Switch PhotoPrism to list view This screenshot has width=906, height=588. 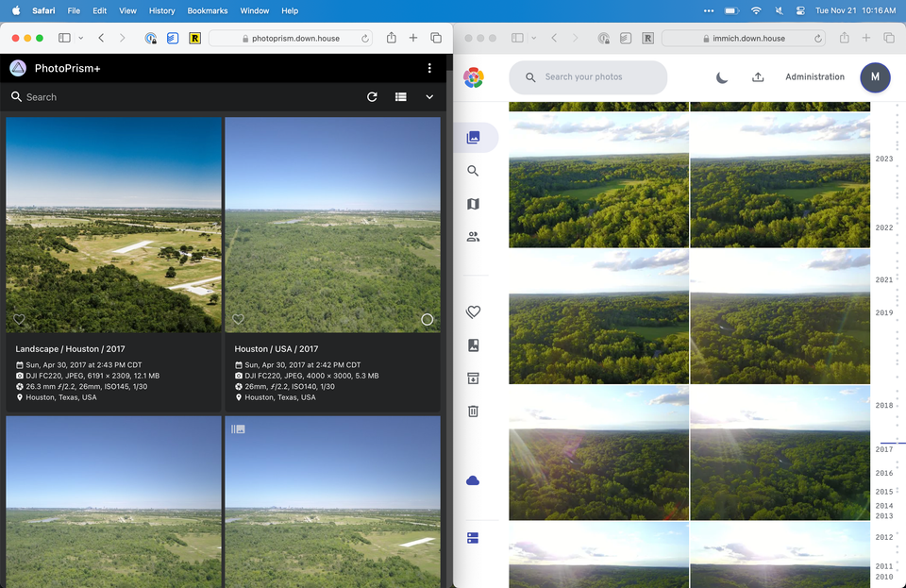pos(401,97)
